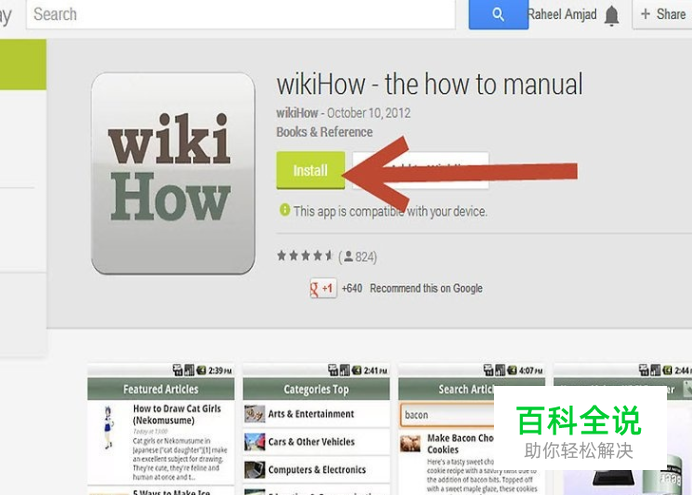Image resolution: width=692 pixels, height=495 pixels.
Task: Click the green compatibility info icon
Action: (285, 210)
